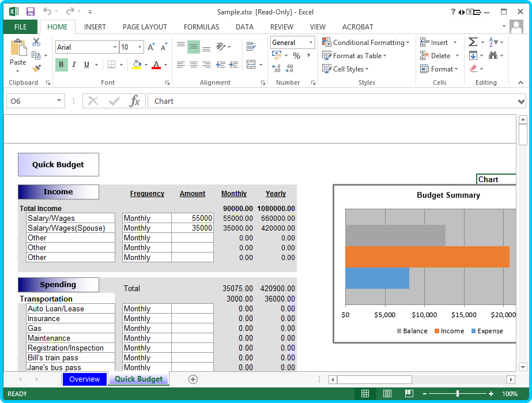This screenshot has width=532, height=403.
Task: Increase font size with large A
Action: pos(152,47)
